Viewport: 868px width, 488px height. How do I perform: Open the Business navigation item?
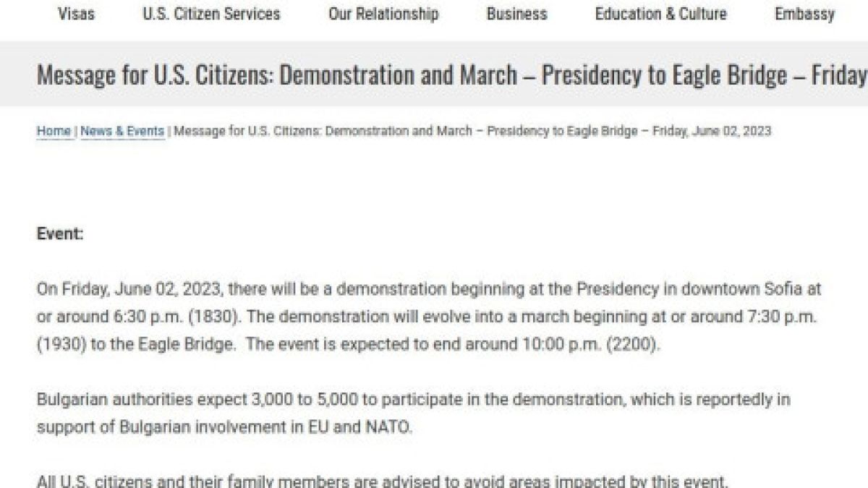coord(516,14)
